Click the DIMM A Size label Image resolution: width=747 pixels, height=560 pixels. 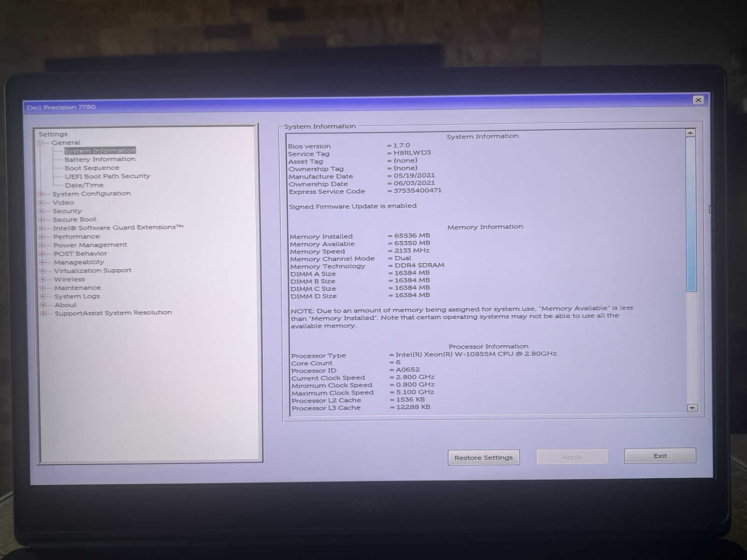tap(313, 274)
